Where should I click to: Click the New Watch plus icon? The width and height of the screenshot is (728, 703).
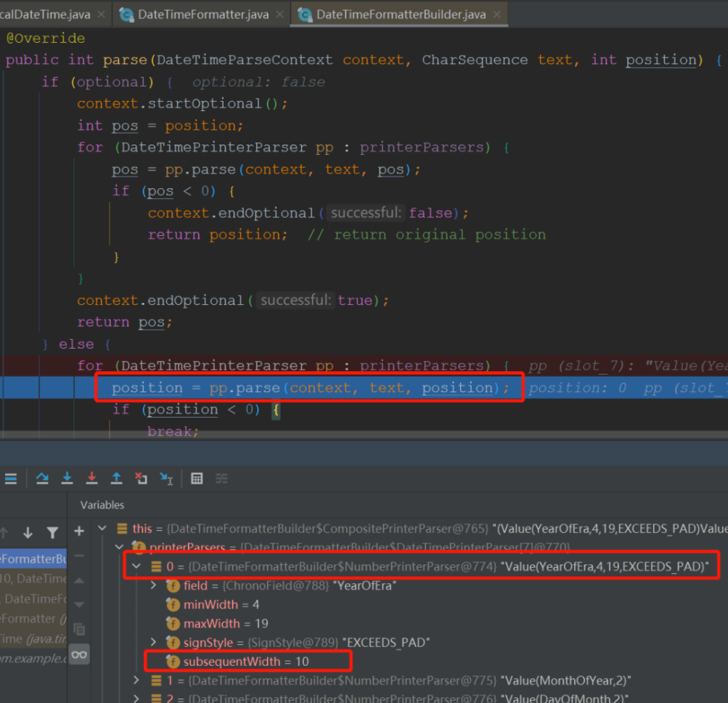coord(79,532)
